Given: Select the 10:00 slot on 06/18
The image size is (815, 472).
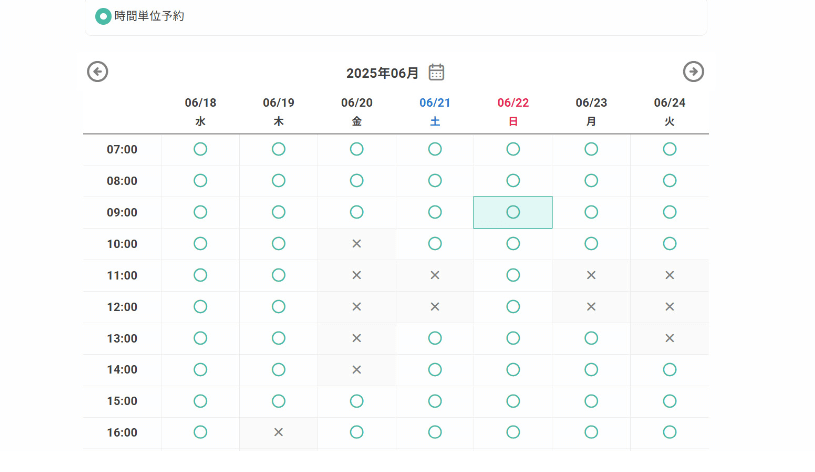Looking at the screenshot, I should pyautogui.click(x=200, y=243).
